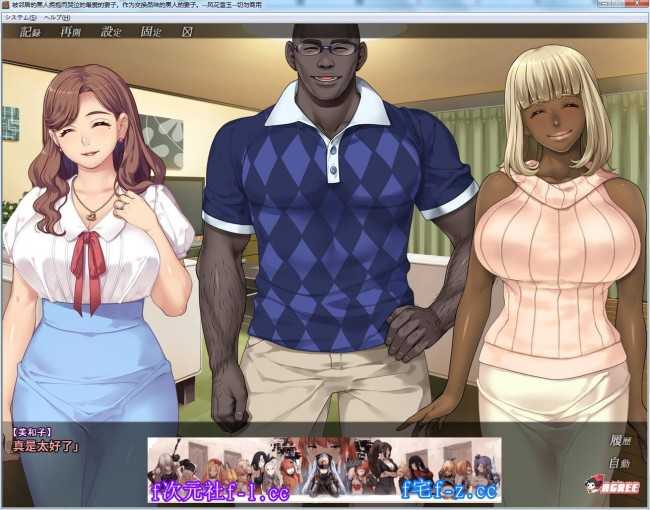Click the AGREE logo in the corner
Screen dimensions: 650x510
[607, 487]
